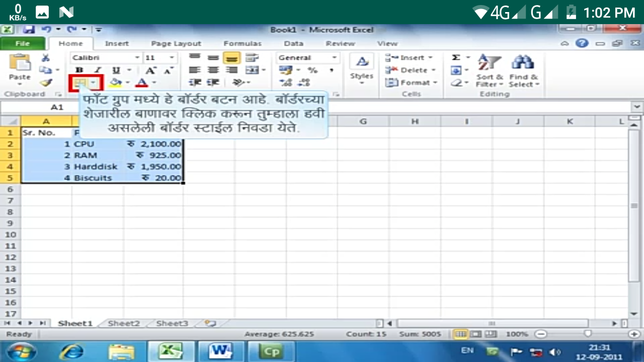
Task: Open Find & Select binoculars menu
Action: click(x=524, y=70)
